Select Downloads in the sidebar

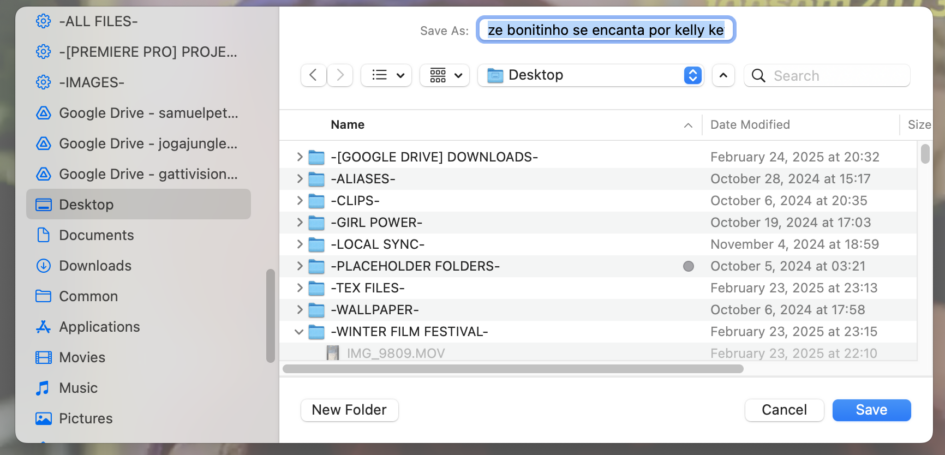click(x=95, y=265)
